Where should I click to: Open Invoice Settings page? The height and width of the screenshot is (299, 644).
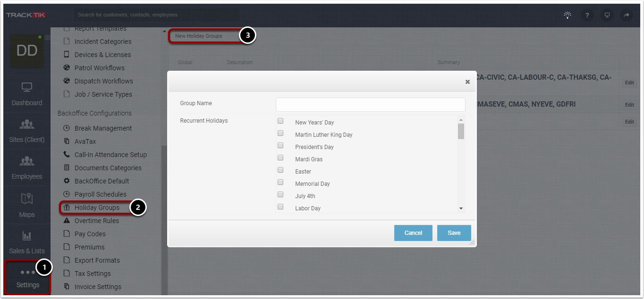[x=98, y=287]
